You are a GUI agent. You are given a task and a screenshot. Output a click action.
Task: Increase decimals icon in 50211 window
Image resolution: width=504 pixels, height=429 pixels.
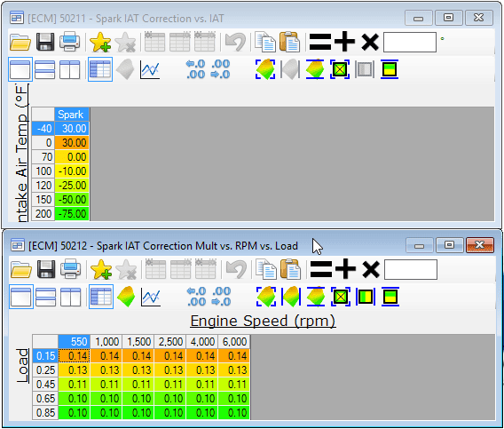[220, 69]
